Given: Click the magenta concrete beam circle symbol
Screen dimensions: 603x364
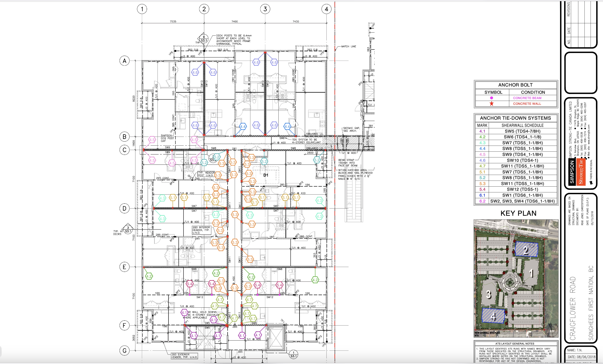Looking at the screenshot, I should pyautogui.click(x=491, y=98).
